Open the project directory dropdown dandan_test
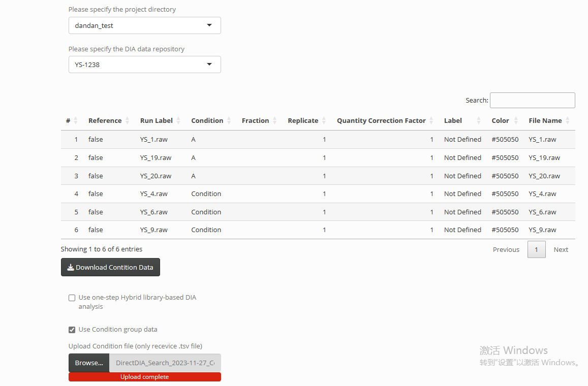 click(x=144, y=25)
